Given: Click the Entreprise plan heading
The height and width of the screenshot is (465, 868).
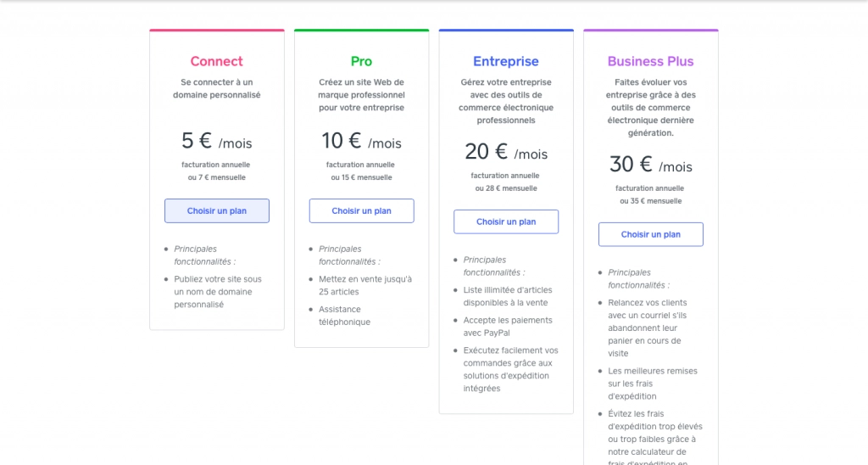Looking at the screenshot, I should tap(506, 61).
